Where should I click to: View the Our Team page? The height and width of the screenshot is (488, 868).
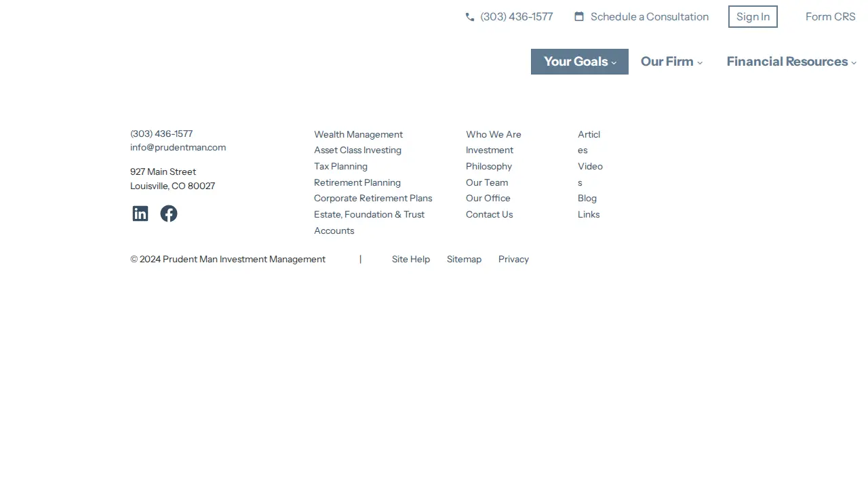pyautogui.click(x=487, y=182)
